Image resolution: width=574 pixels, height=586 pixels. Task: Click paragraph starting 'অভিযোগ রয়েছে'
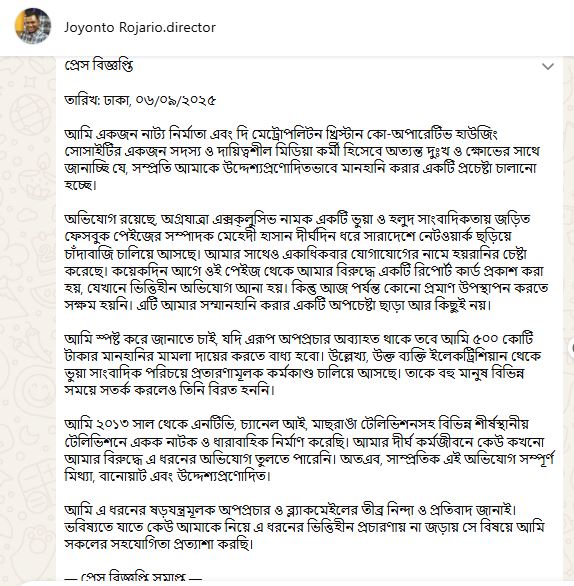pos(306,262)
